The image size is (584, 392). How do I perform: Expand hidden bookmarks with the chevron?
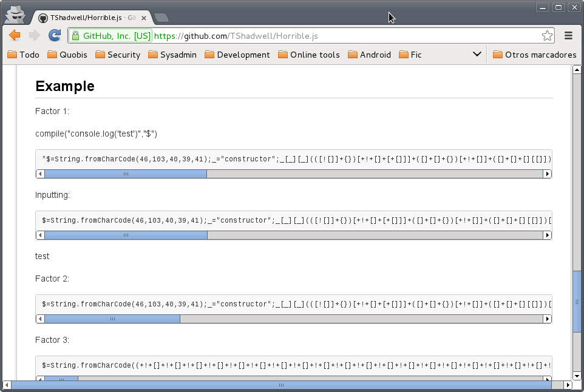(477, 54)
